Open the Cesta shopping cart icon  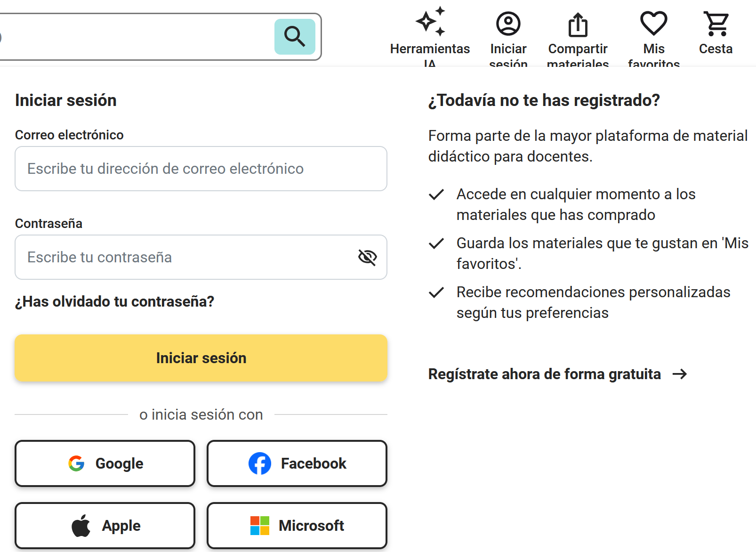[716, 24]
